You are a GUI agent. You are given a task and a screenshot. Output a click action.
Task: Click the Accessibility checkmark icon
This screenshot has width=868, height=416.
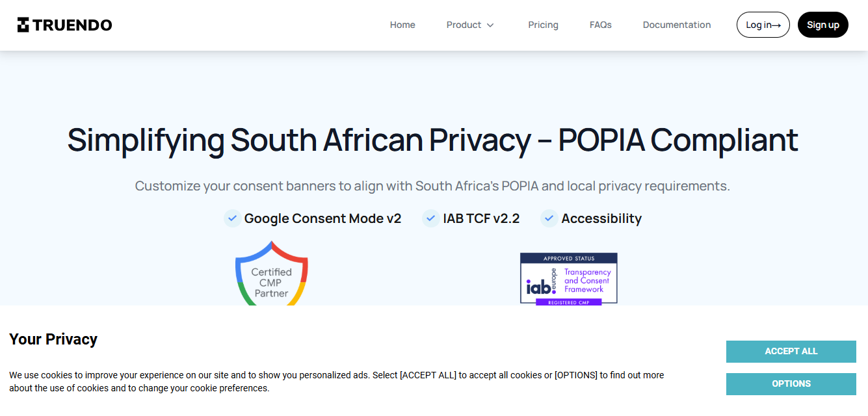click(x=549, y=218)
